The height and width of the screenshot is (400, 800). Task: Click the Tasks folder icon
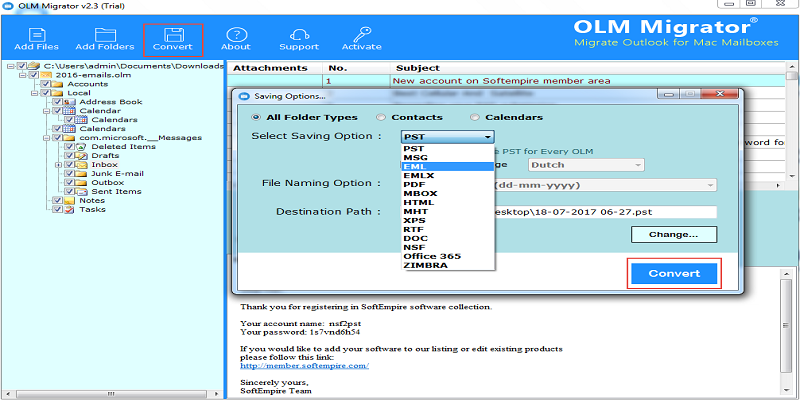point(69,209)
